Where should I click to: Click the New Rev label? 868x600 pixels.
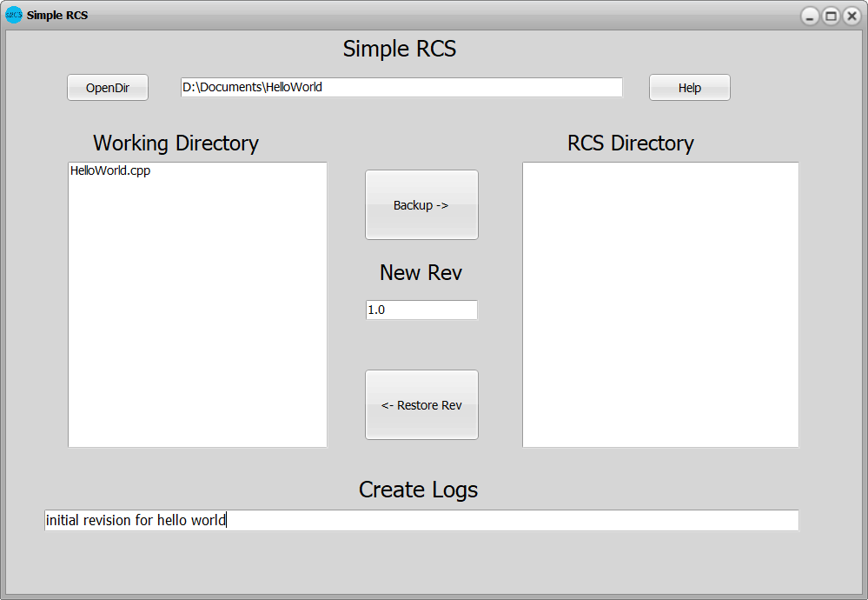[x=421, y=273]
